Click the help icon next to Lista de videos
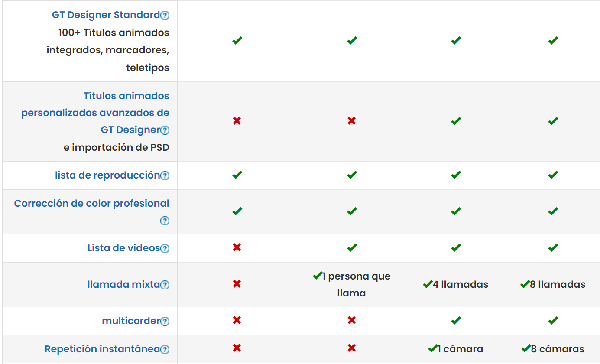Image resolution: width=600 pixels, height=364 pixels. pyautogui.click(x=165, y=249)
